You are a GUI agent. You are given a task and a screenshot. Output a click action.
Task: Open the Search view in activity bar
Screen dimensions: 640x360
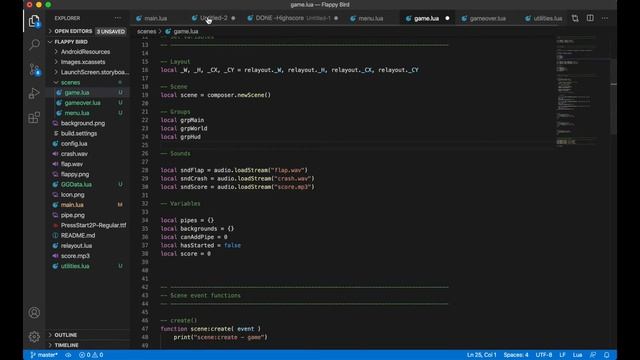click(x=34, y=44)
